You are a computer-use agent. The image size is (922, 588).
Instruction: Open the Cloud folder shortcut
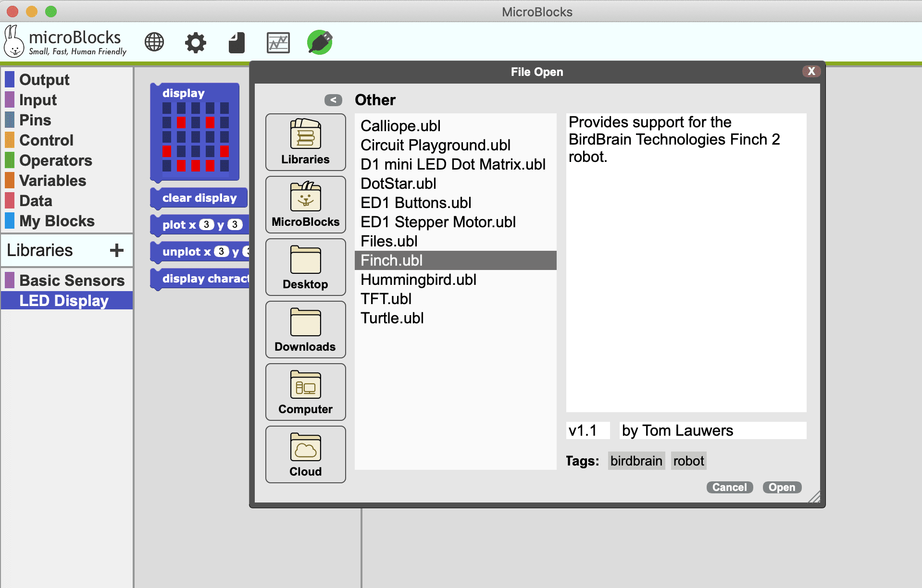tap(305, 454)
